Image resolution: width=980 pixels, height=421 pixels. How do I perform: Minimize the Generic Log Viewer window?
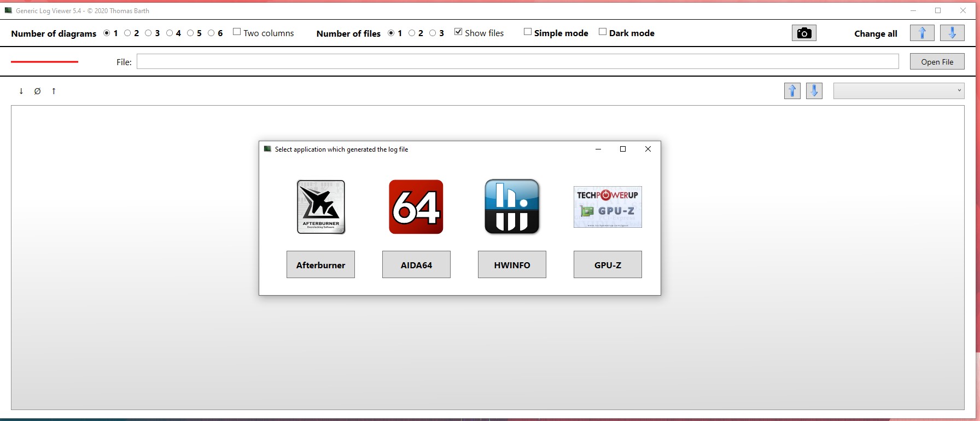[913, 10]
